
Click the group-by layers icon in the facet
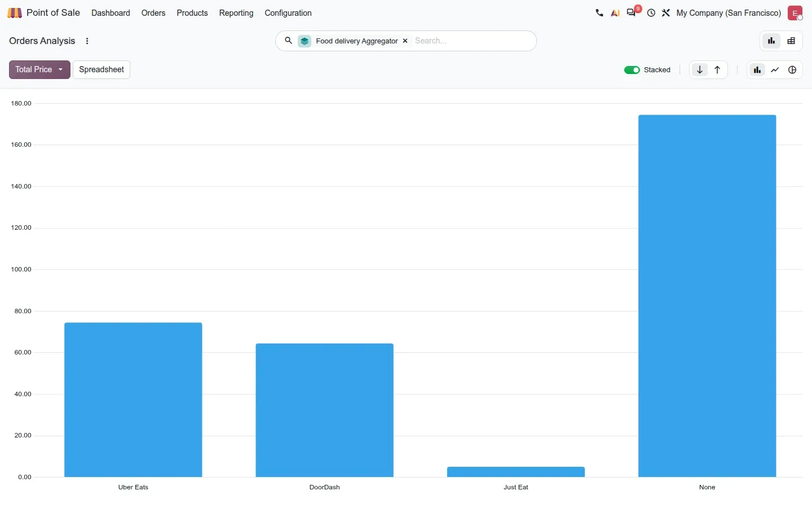coord(304,41)
